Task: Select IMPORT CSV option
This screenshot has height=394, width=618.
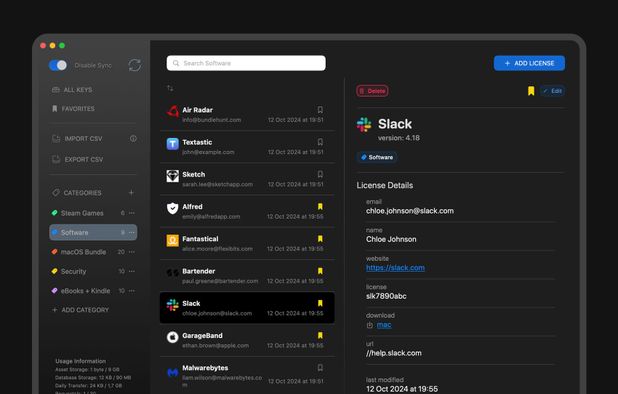Action: click(77, 139)
